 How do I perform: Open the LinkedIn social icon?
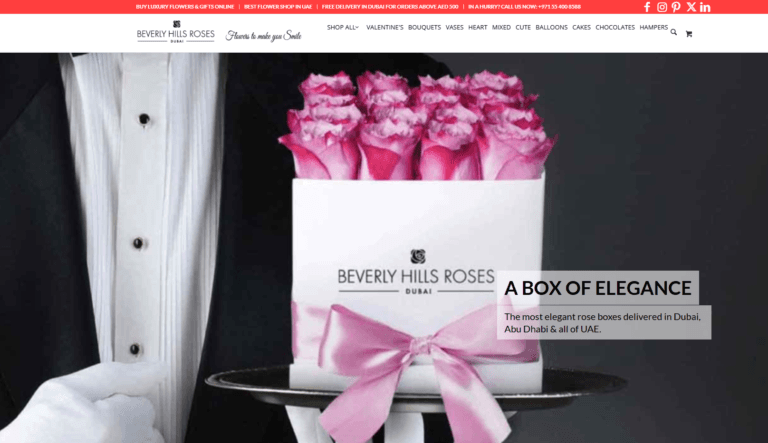coord(705,7)
